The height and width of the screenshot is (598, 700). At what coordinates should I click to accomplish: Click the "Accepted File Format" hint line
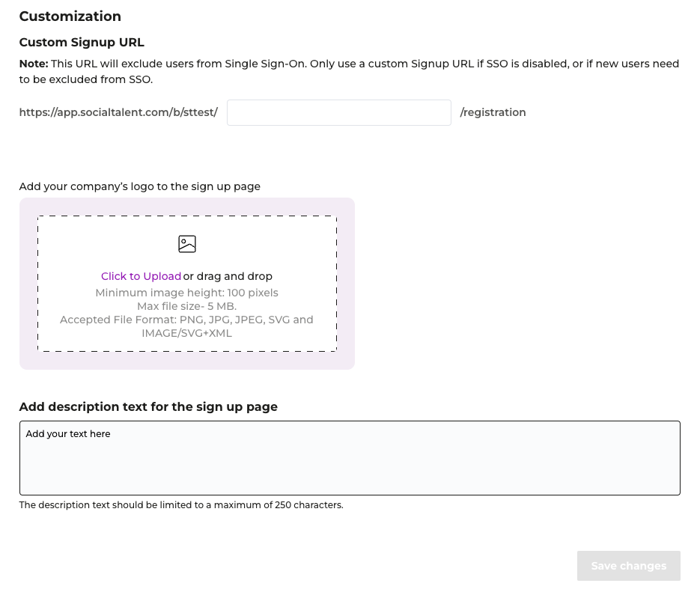pos(186,320)
